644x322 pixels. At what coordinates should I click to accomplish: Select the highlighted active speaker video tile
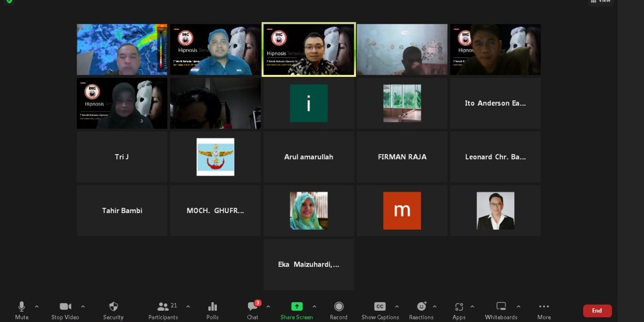click(x=309, y=49)
